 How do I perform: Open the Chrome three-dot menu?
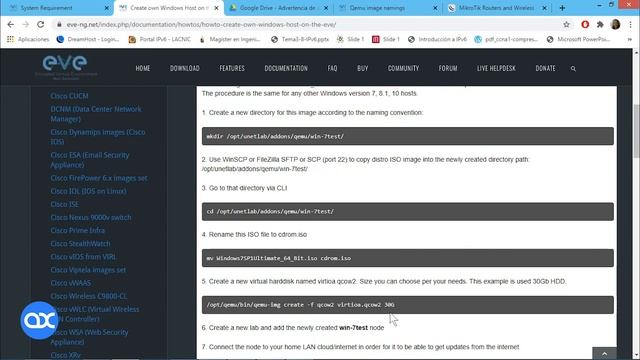tap(630, 24)
